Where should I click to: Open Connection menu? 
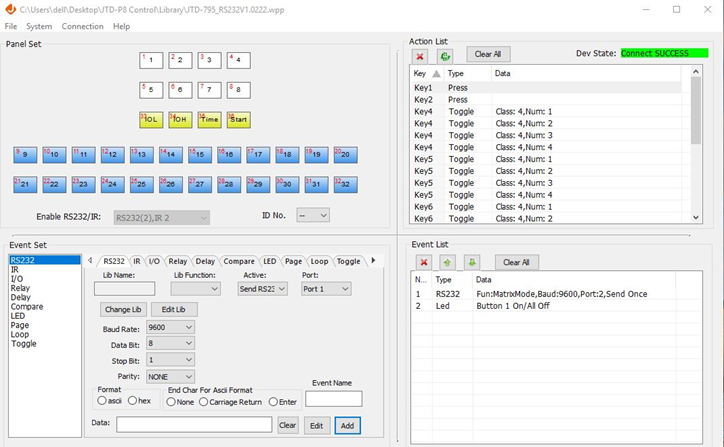(x=83, y=26)
